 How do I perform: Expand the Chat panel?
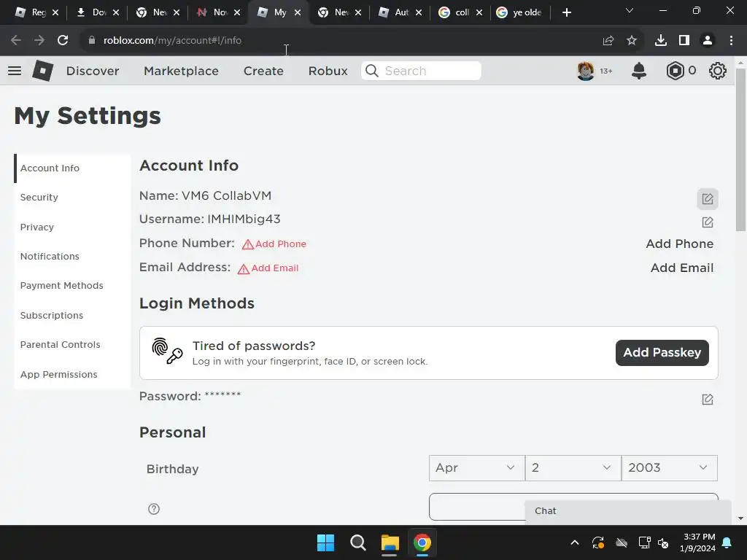click(x=628, y=511)
